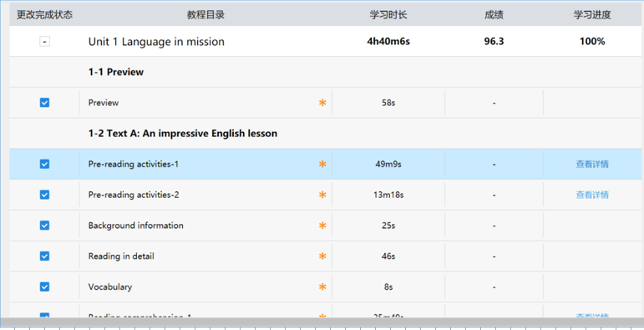Click the horizontal scrollbar at the bottom
644x330 pixels.
(x=322, y=322)
